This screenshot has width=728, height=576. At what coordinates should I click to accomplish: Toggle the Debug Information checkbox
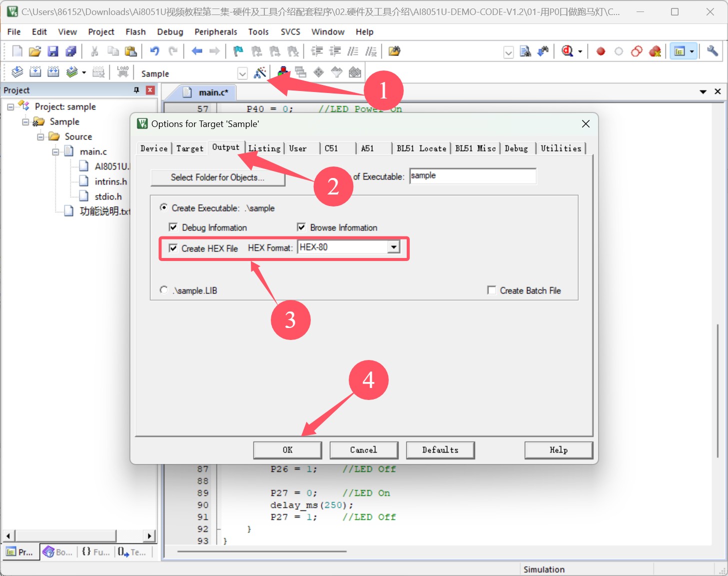pyautogui.click(x=173, y=227)
